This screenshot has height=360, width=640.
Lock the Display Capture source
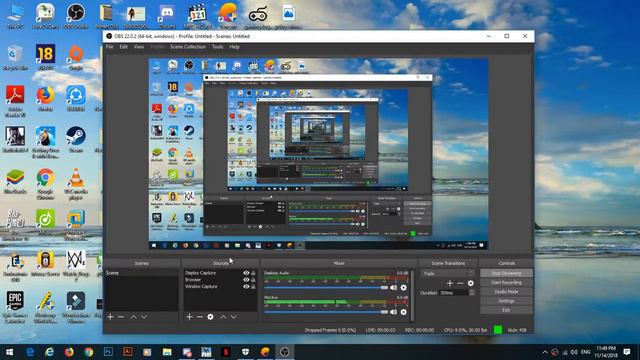point(253,273)
